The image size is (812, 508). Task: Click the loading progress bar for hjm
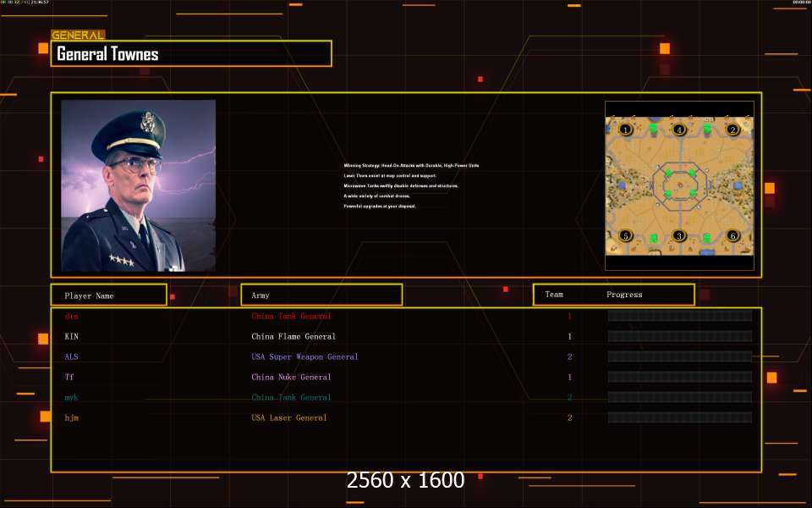[x=679, y=417]
